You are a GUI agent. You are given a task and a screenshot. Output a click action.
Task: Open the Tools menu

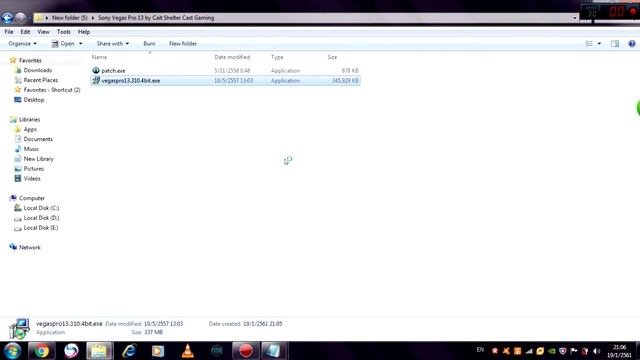(63, 32)
